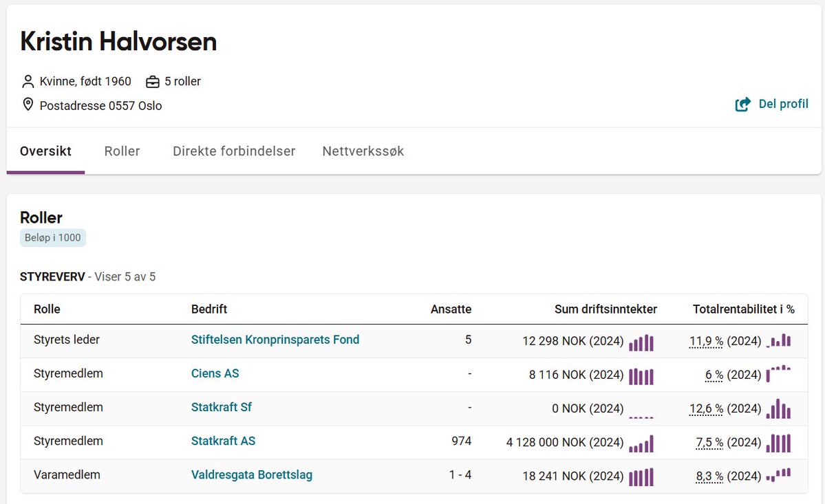Open profitability chart for Valdresgata Borettslag
825x504 pixels.
(x=779, y=475)
